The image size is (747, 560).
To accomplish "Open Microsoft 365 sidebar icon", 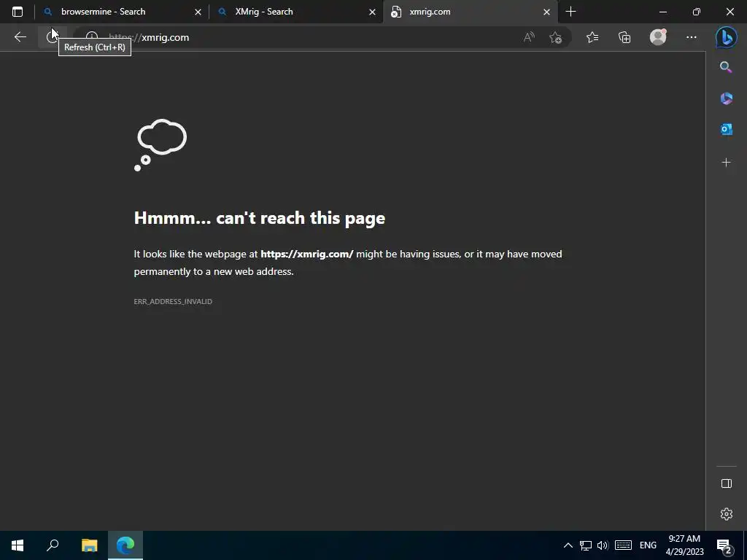I will pyautogui.click(x=726, y=98).
